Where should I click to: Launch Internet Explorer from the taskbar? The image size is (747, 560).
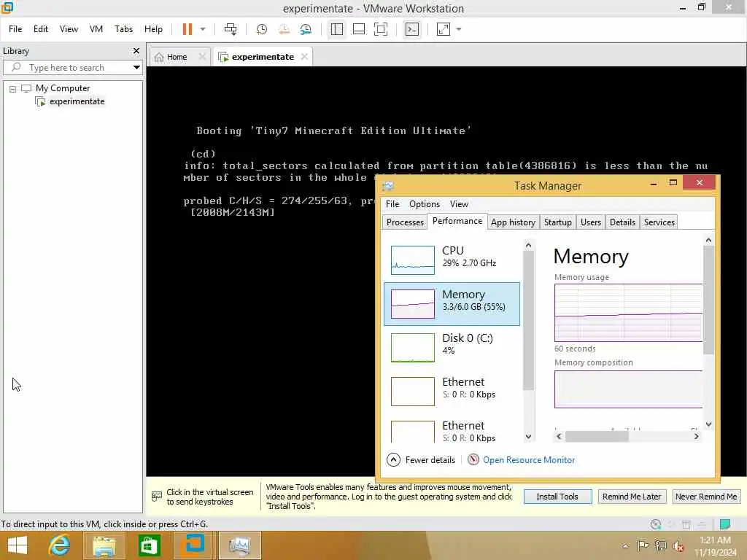(59, 545)
